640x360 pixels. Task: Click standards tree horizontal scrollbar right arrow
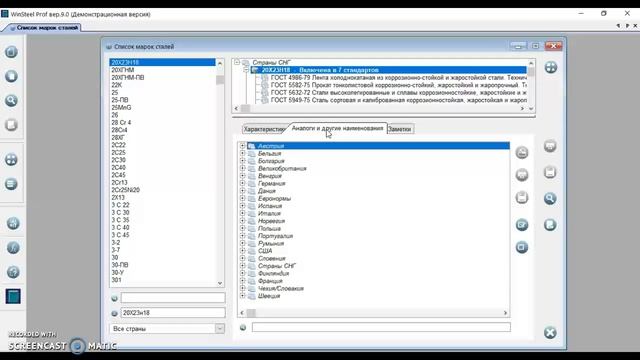[x=522, y=109]
